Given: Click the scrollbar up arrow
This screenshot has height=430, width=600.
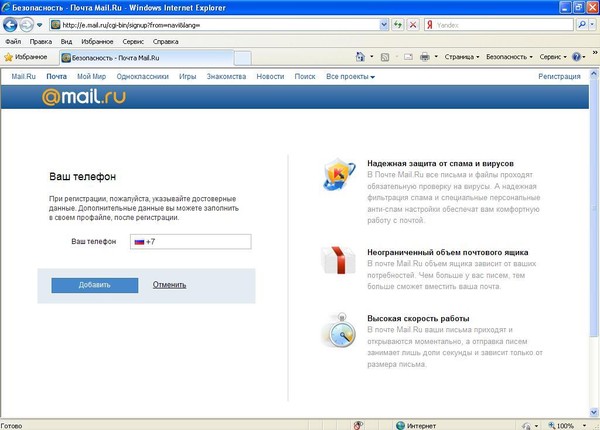Looking at the screenshot, I should [594, 74].
